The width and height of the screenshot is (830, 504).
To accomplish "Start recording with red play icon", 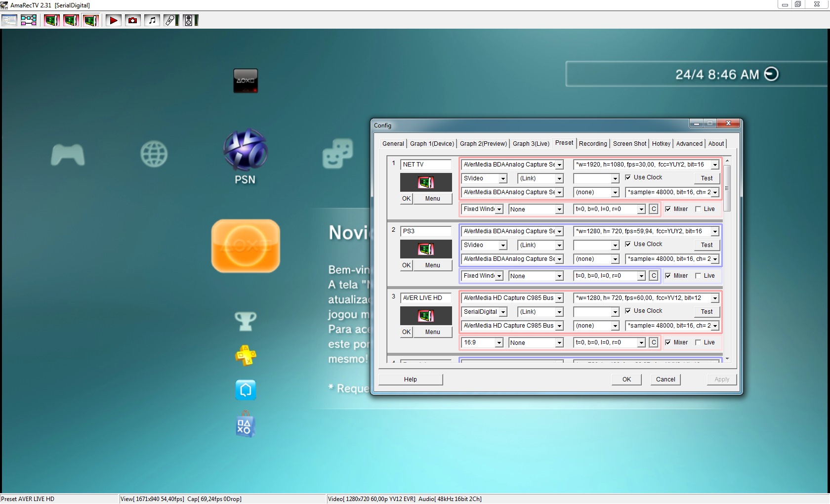I will (x=114, y=20).
